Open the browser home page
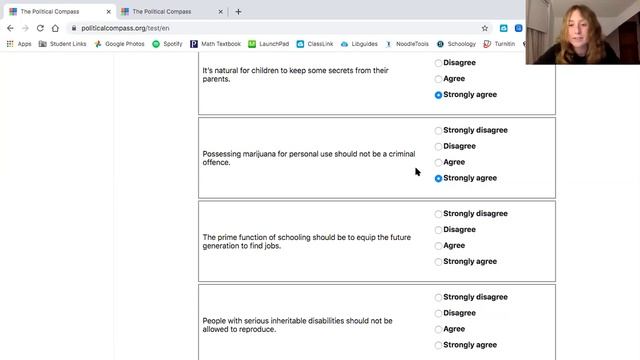 click(55, 28)
